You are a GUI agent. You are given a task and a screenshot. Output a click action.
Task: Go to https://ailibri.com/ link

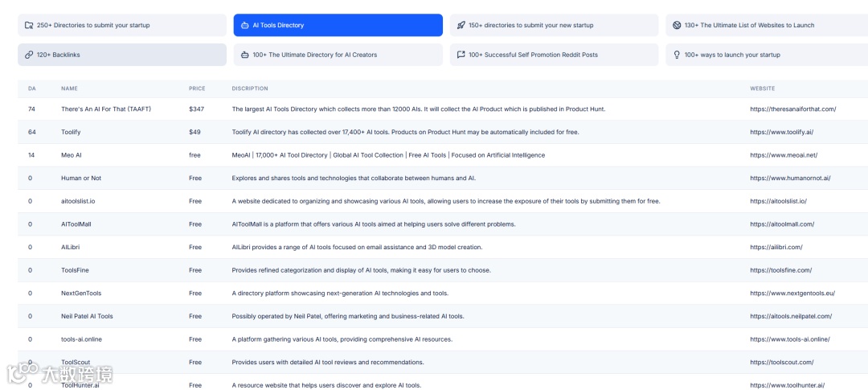click(776, 247)
